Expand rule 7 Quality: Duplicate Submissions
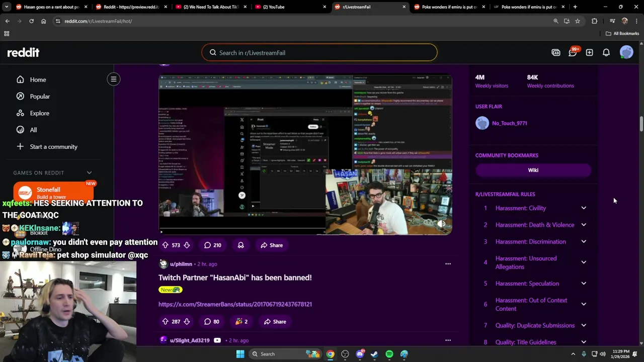The image size is (644, 362). [584, 325]
